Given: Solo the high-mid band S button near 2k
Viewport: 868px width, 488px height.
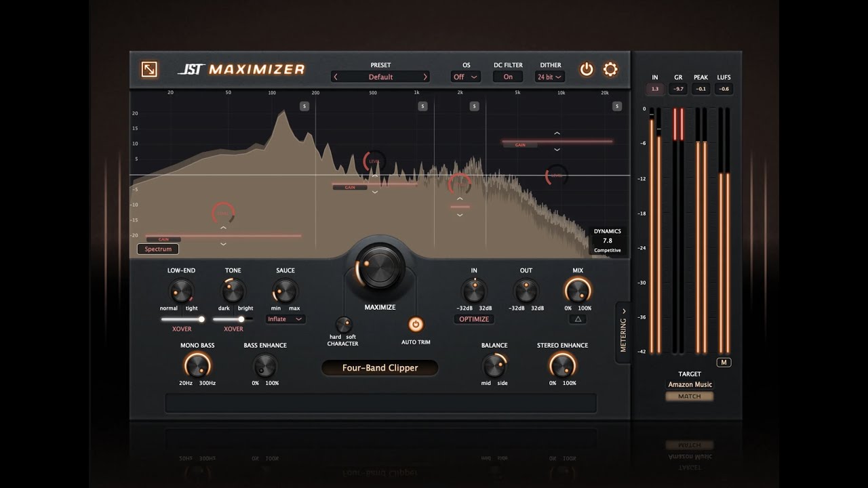Looking at the screenshot, I should [475, 106].
